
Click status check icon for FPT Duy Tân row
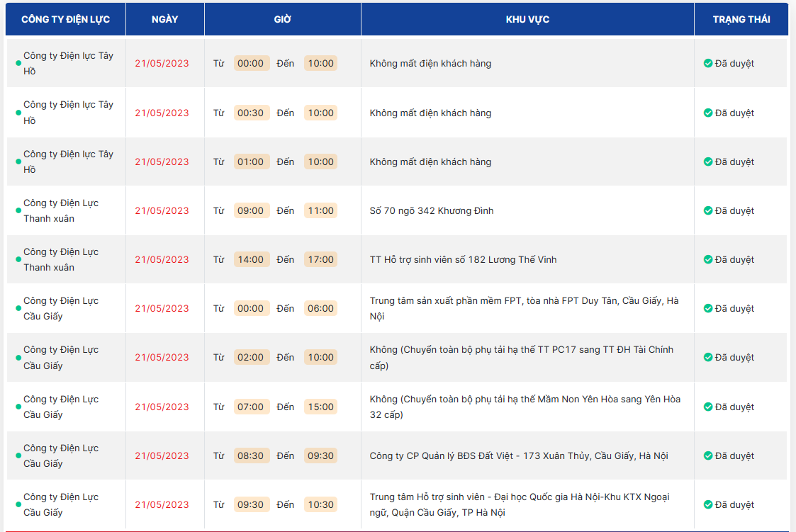pos(707,308)
